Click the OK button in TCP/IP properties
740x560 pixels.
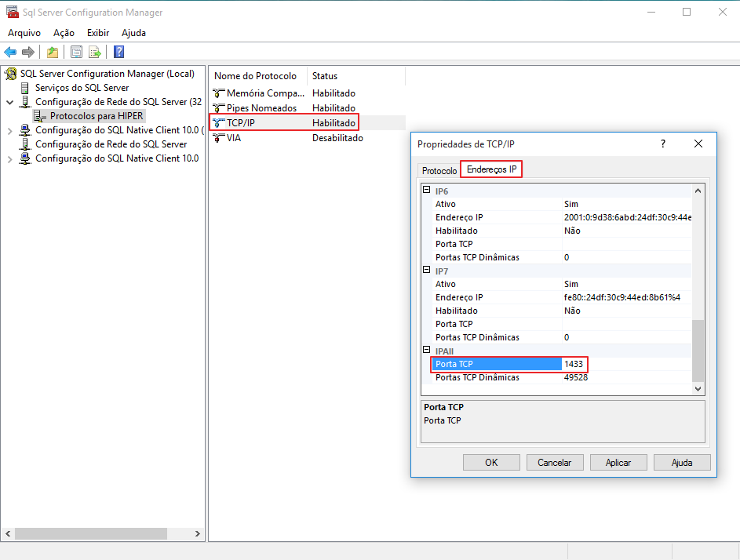pyautogui.click(x=491, y=463)
